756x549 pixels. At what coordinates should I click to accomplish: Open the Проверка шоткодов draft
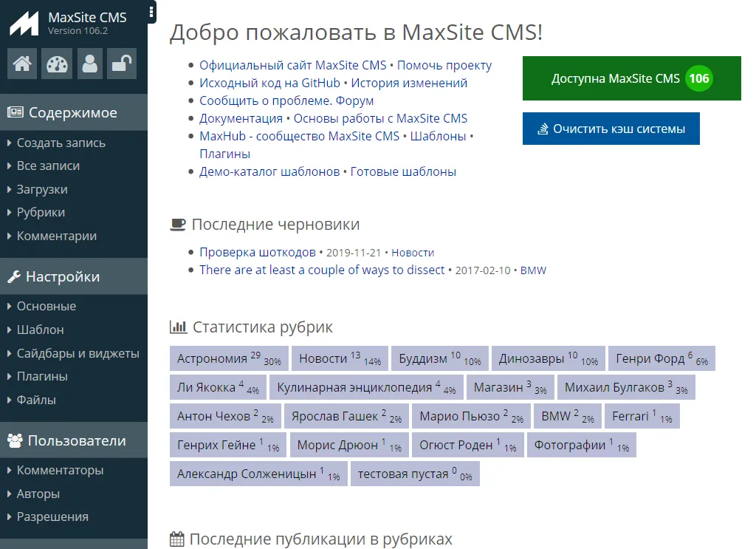(257, 252)
